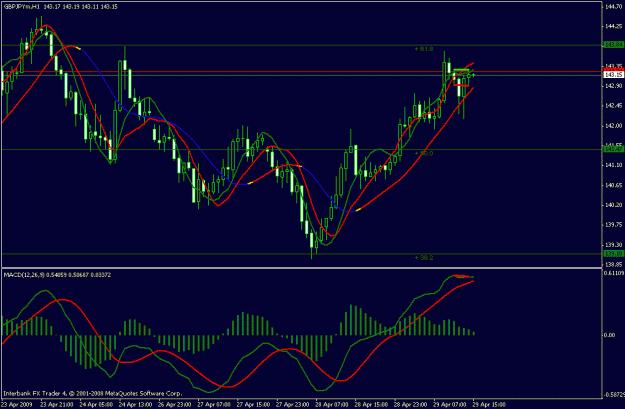Click the 28 Apr 23:00 time label

[411, 405]
